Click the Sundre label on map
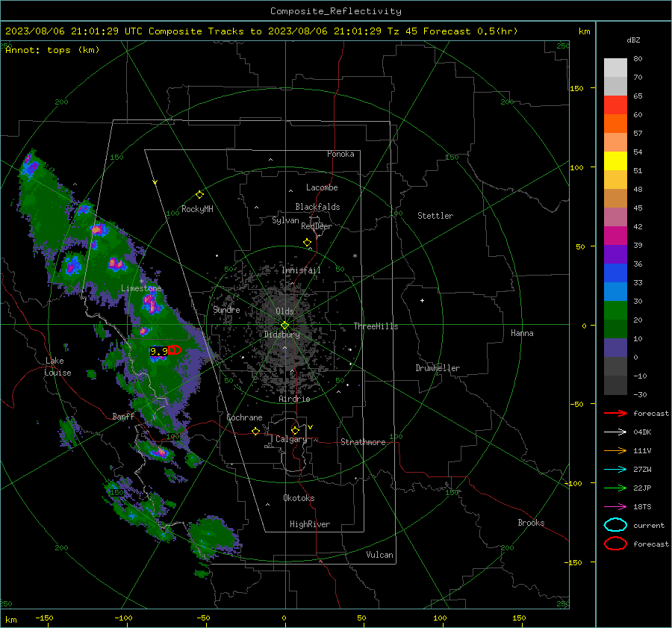This screenshot has height=628, width=672. tap(226, 309)
